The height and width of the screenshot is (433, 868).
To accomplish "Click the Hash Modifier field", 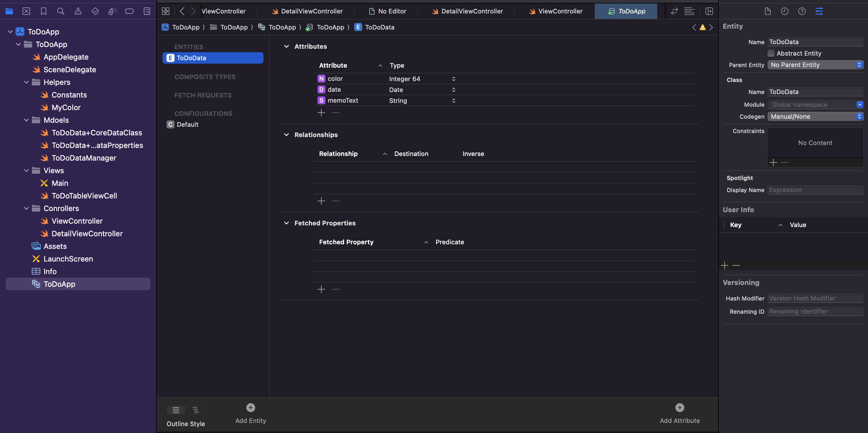I will point(815,298).
